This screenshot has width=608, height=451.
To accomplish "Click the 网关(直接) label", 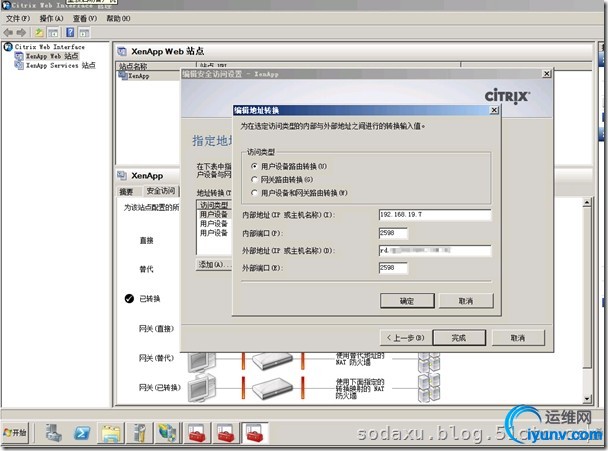I will point(156,329).
